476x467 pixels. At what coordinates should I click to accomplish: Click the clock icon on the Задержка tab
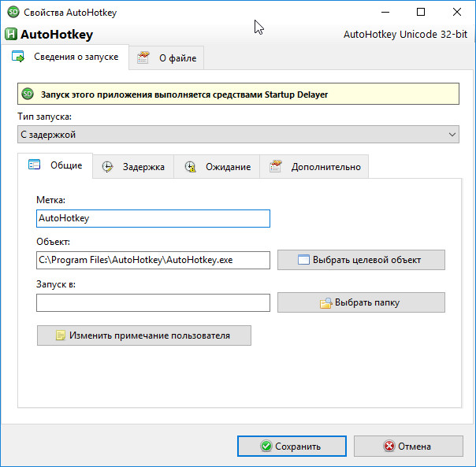[107, 167]
